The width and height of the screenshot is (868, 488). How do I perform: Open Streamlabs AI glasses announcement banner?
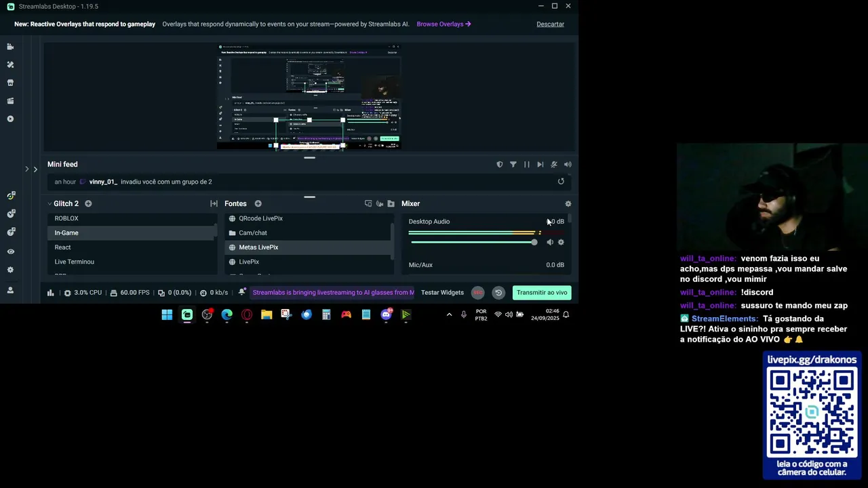tap(333, 293)
